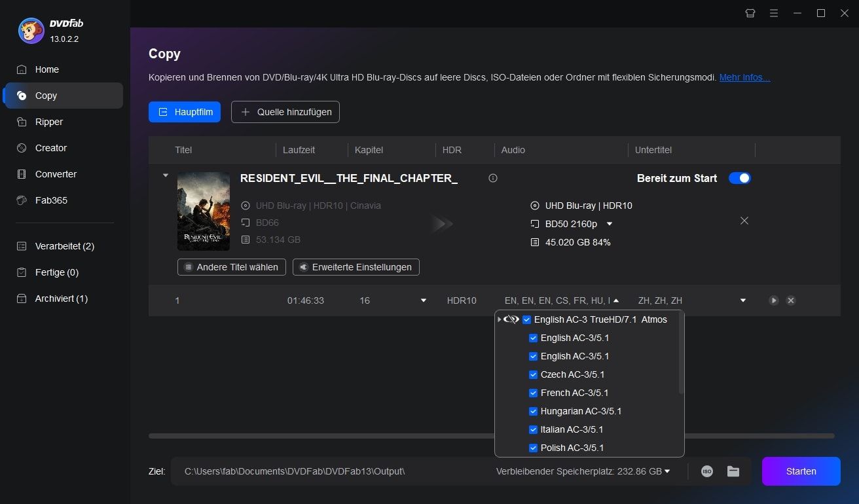Click the Audio column header

(513, 150)
